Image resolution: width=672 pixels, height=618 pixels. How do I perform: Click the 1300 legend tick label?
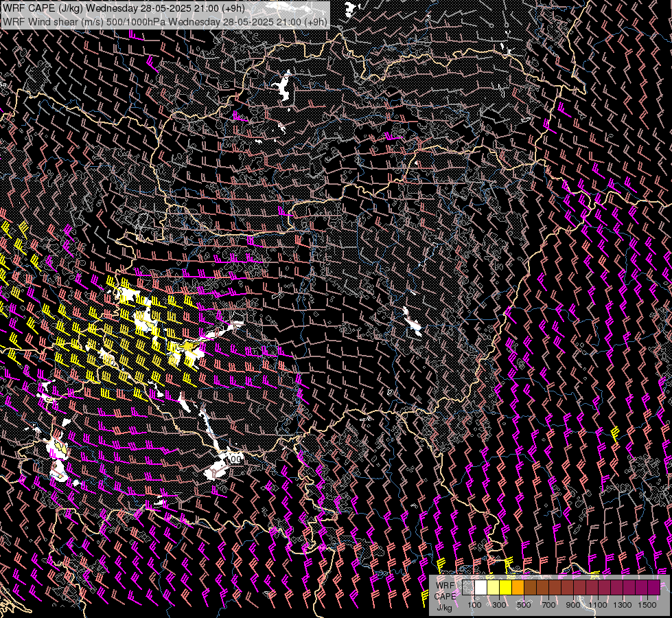[x=623, y=605]
